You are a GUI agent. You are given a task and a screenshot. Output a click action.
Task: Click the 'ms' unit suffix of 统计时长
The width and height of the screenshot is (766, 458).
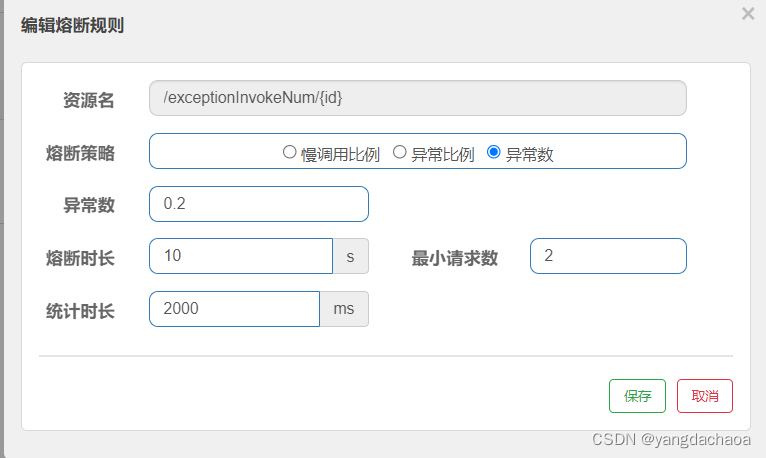(x=344, y=309)
